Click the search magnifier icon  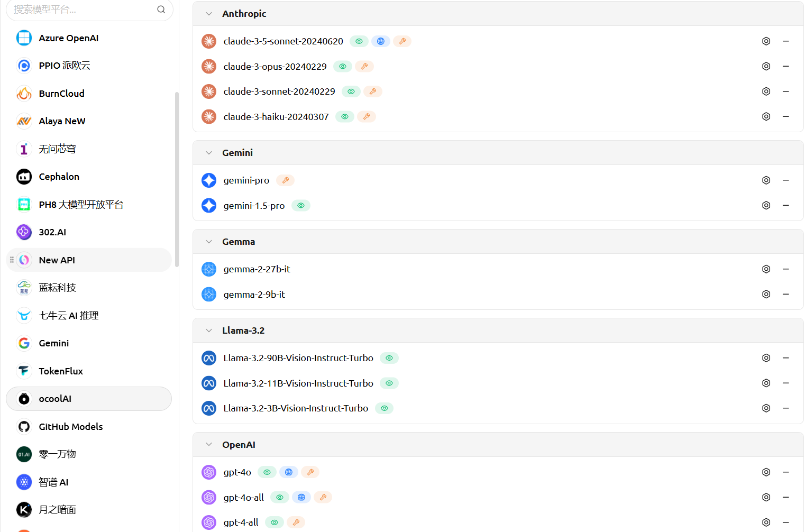click(161, 10)
